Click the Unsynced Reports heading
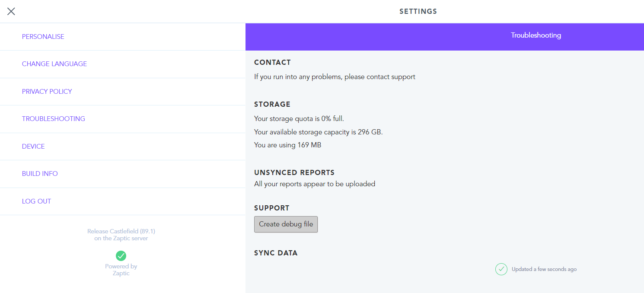The height and width of the screenshot is (293, 644). (294, 172)
